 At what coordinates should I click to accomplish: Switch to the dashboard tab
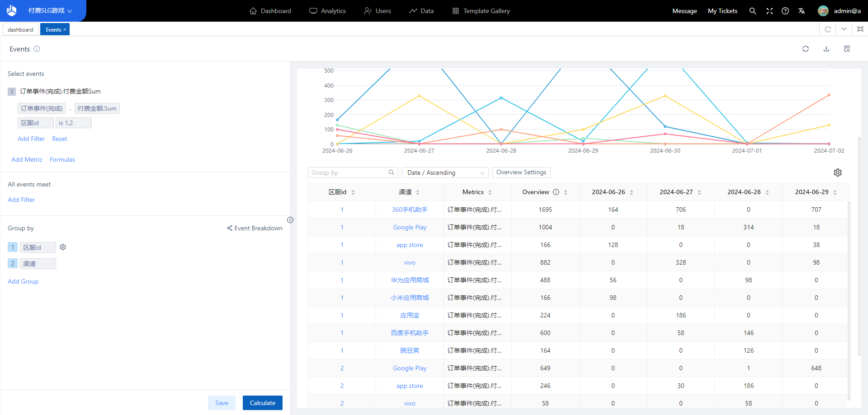[x=20, y=30]
